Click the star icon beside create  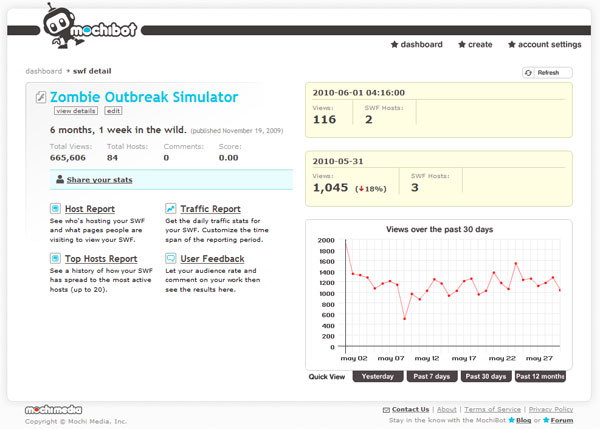click(462, 44)
